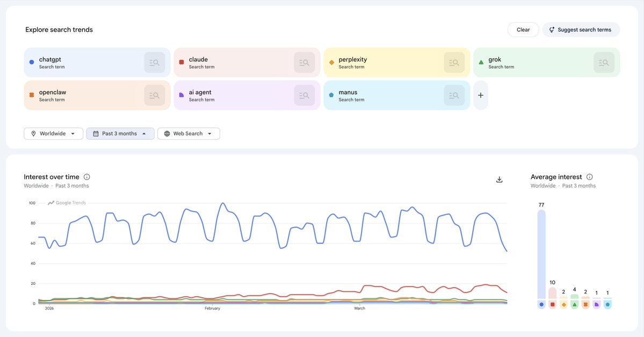Click the location pin icon in Worldwide filter
The image size is (644, 337).
33,134
